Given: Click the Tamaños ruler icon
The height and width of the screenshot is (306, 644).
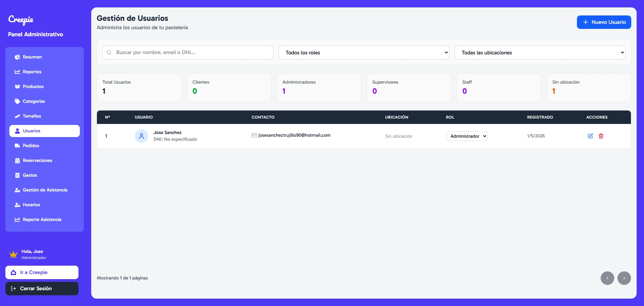Looking at the screenshot, I should click(x=17, y=116).
